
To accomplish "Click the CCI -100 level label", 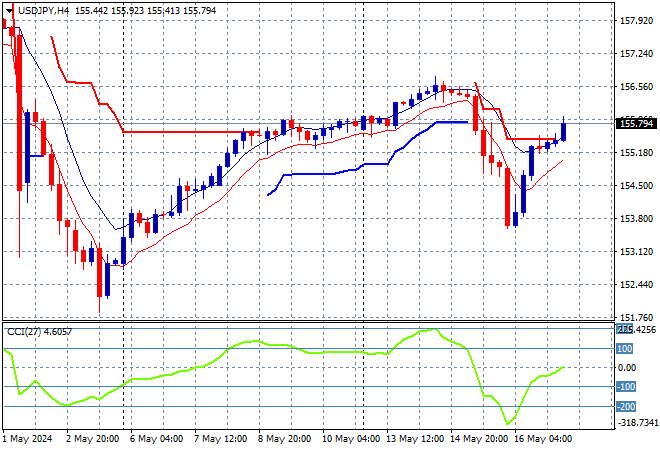I will point(626,386).
